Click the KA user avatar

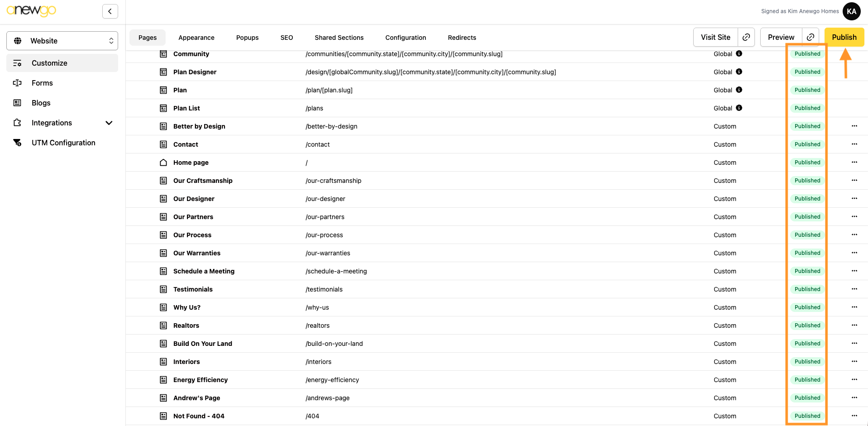tap(851, 11)
